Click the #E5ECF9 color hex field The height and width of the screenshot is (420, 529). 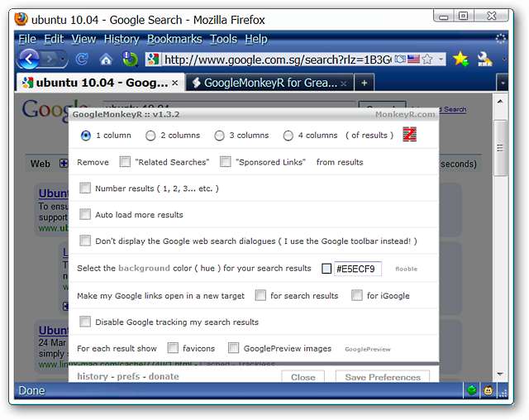(358, 269)
